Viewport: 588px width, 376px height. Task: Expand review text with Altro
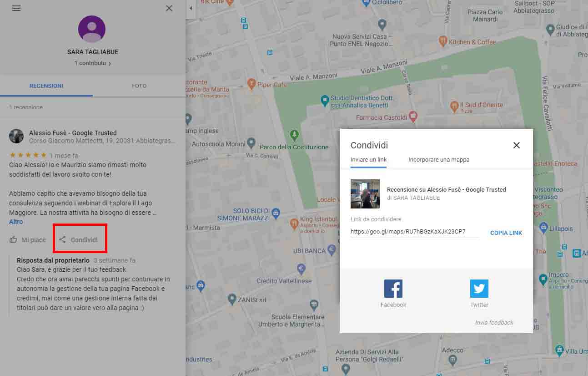coord(16,222)
